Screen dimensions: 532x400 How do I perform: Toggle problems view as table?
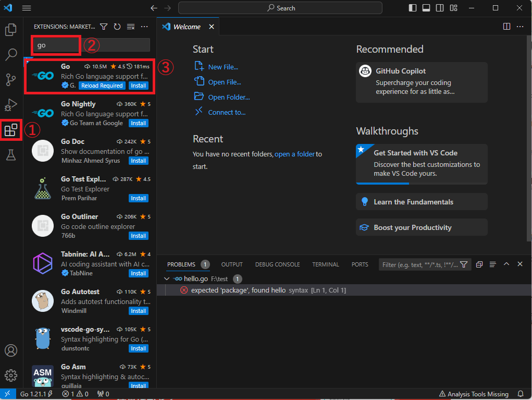pos(493,264)
